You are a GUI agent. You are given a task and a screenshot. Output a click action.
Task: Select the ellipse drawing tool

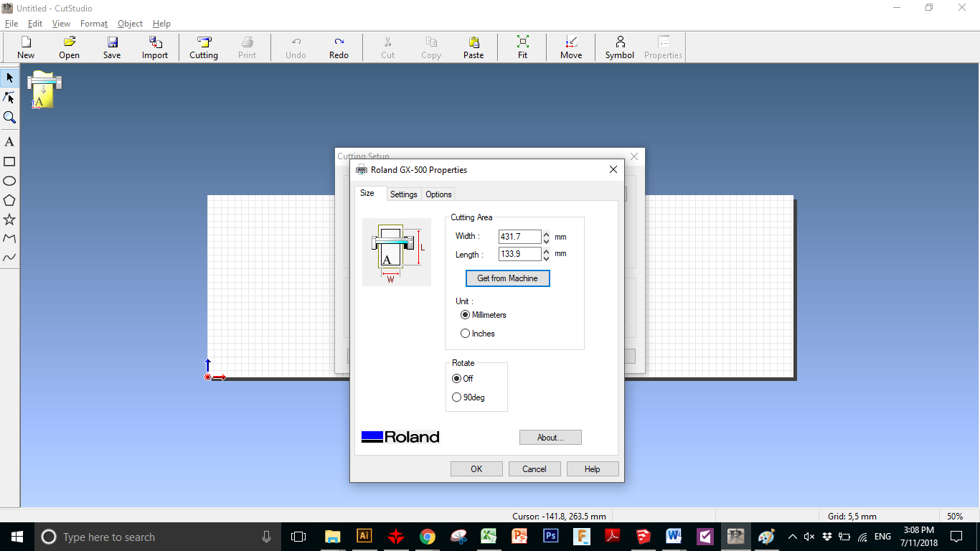click(9, 181)
